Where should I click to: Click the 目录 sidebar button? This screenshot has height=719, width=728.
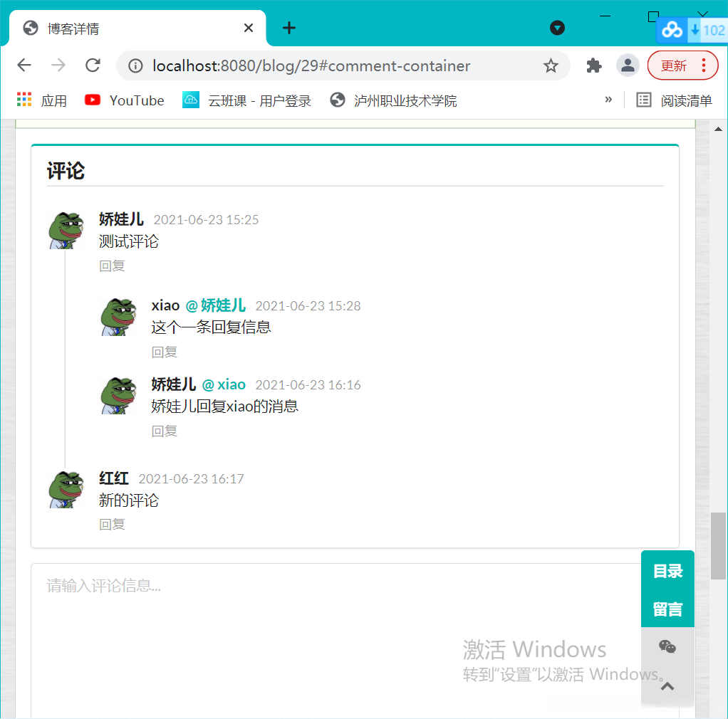tap(667, 570)
